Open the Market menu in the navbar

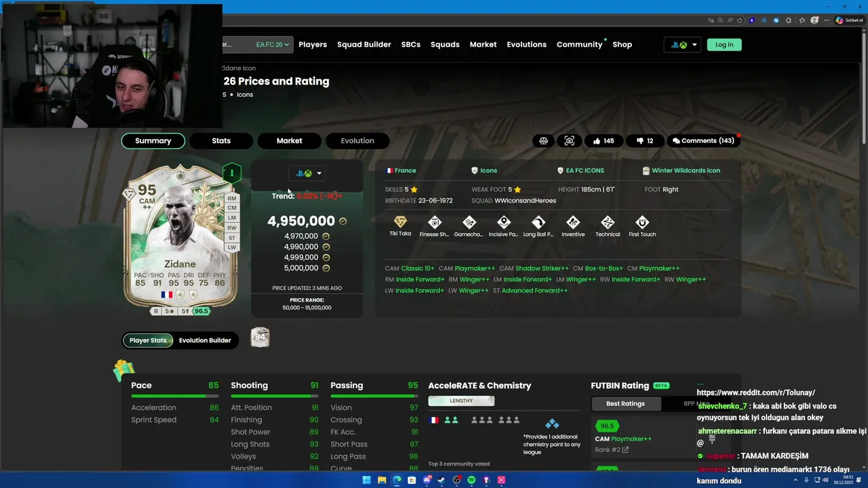point(484,45)
